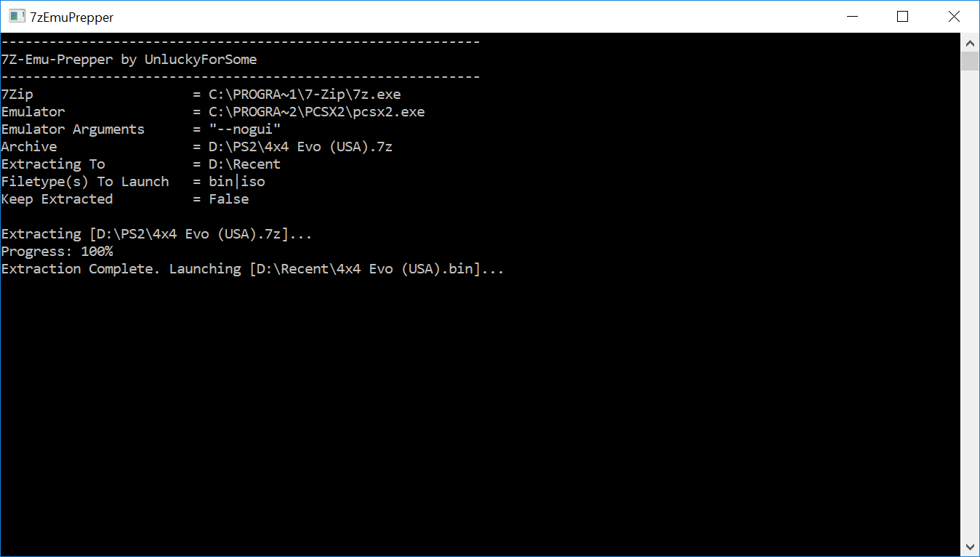Select the Extraction Complete message
Screen dimensions: 980x557
tap(79, 268)
